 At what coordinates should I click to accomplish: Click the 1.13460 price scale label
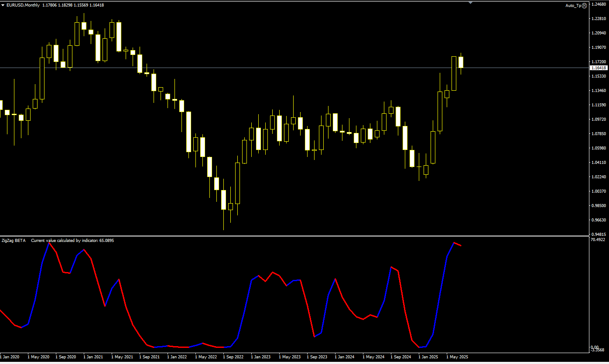[x=599, y=91]
